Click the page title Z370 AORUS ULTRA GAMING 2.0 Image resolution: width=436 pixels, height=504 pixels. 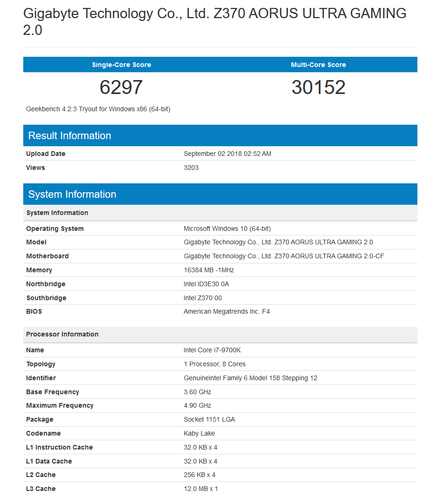[x=215, y=22]
